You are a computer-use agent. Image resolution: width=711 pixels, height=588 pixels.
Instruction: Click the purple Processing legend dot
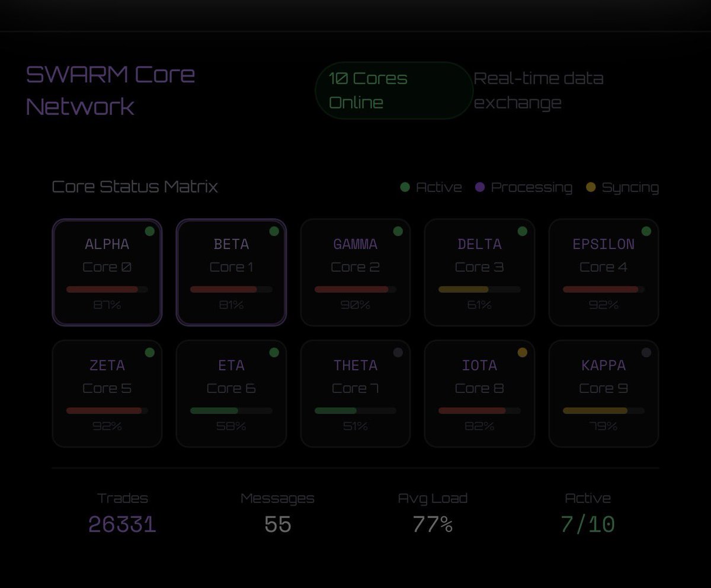[480, 187]
